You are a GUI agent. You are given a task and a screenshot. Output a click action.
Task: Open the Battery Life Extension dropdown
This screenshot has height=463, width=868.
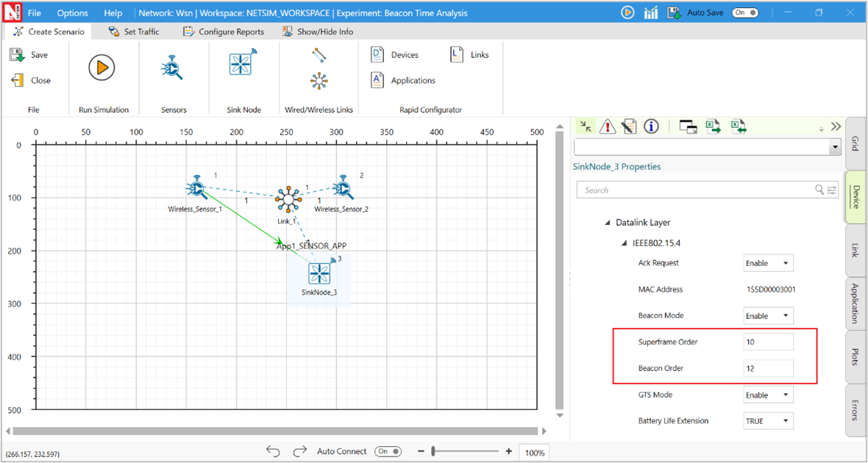pos(768,421)
